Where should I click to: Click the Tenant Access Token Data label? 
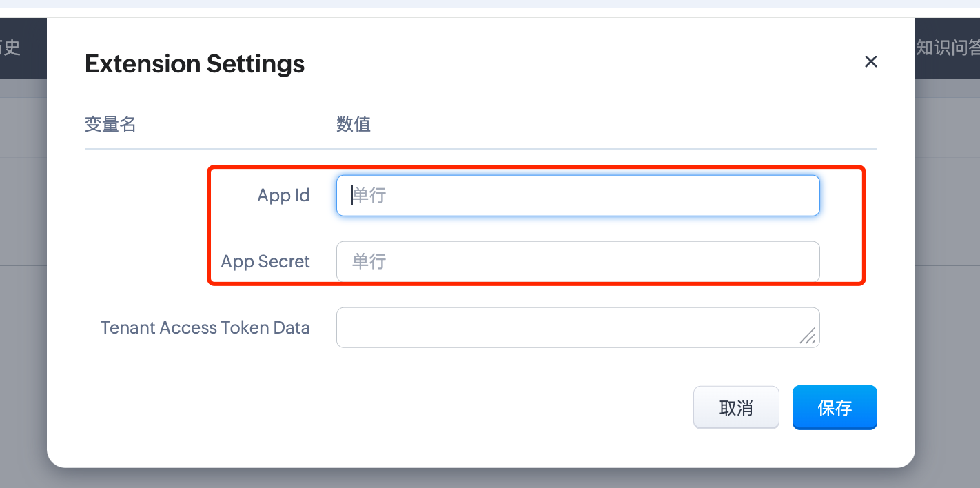205,327
